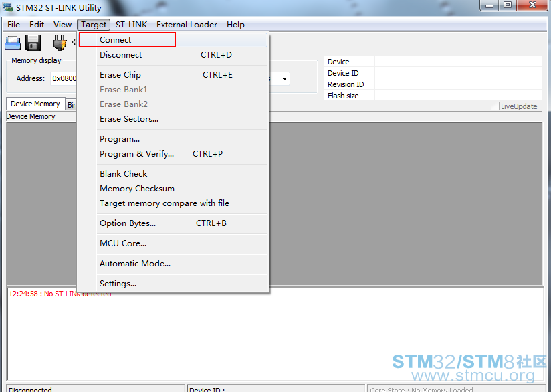The image size is (551, 392).
Task: Open Automatic Mode... menu entry
Action: click(173, 264)
